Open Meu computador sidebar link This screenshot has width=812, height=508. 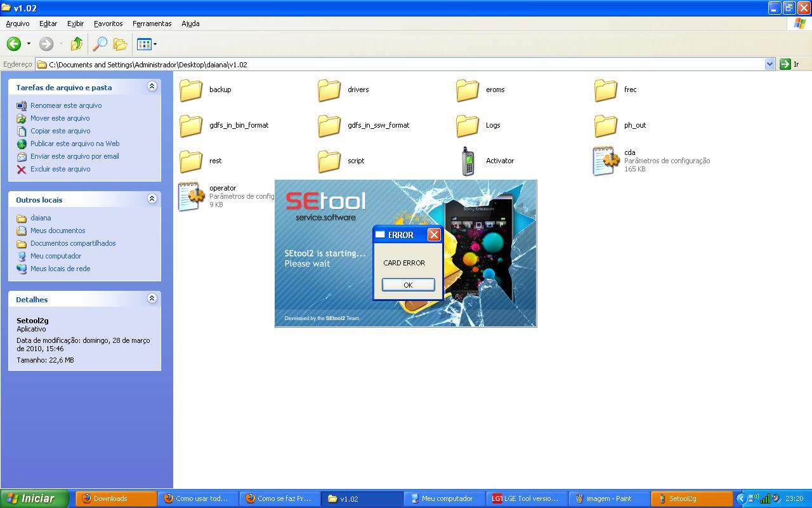pos(56,256)
